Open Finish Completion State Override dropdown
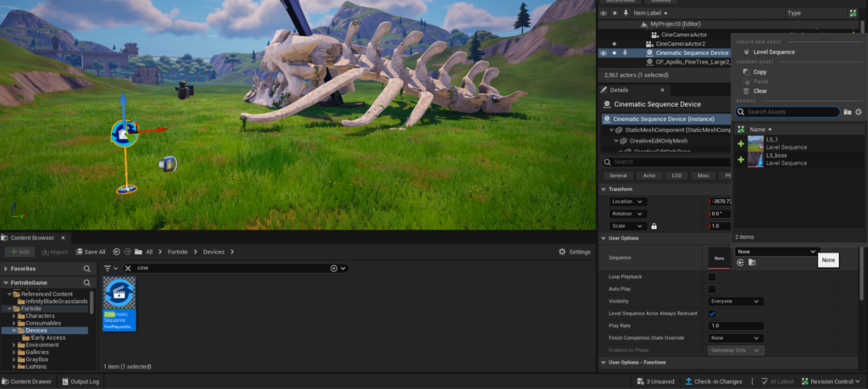Screen dimensions: 868x389 [736, 337]
